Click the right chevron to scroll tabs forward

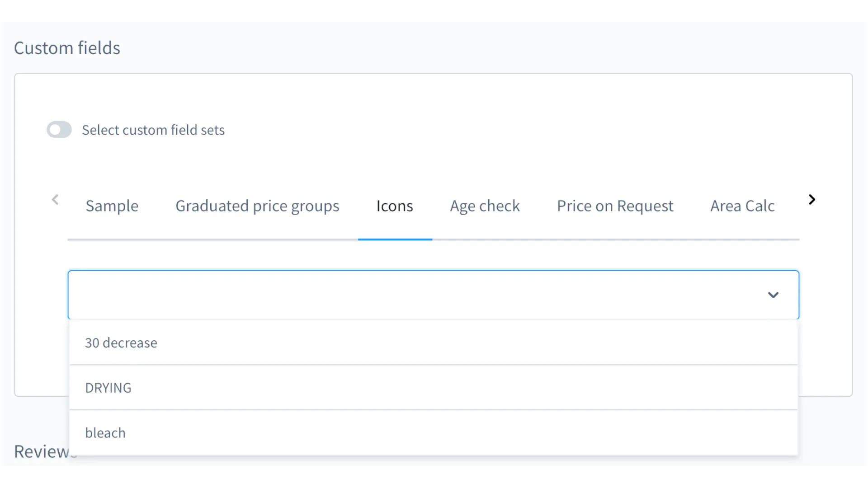tap(811, 199)
